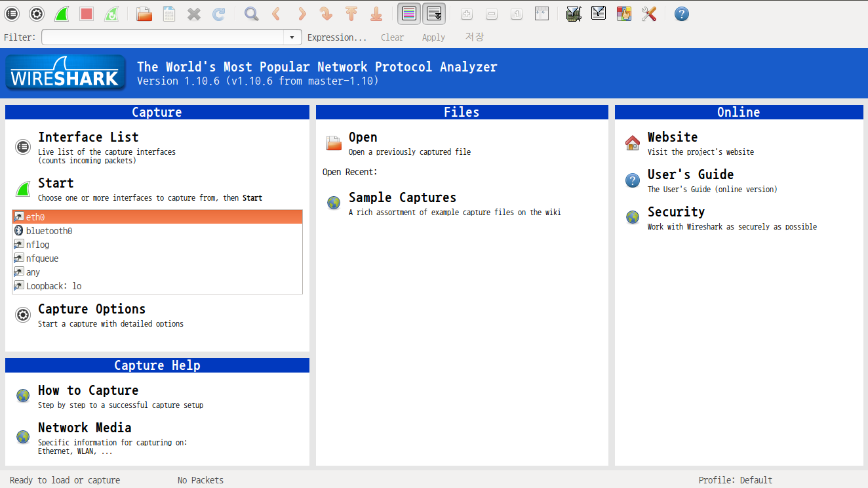Open the filter Expression builder
The width and height of the screenshot is (868, 488).
click(x=337, y=37)
